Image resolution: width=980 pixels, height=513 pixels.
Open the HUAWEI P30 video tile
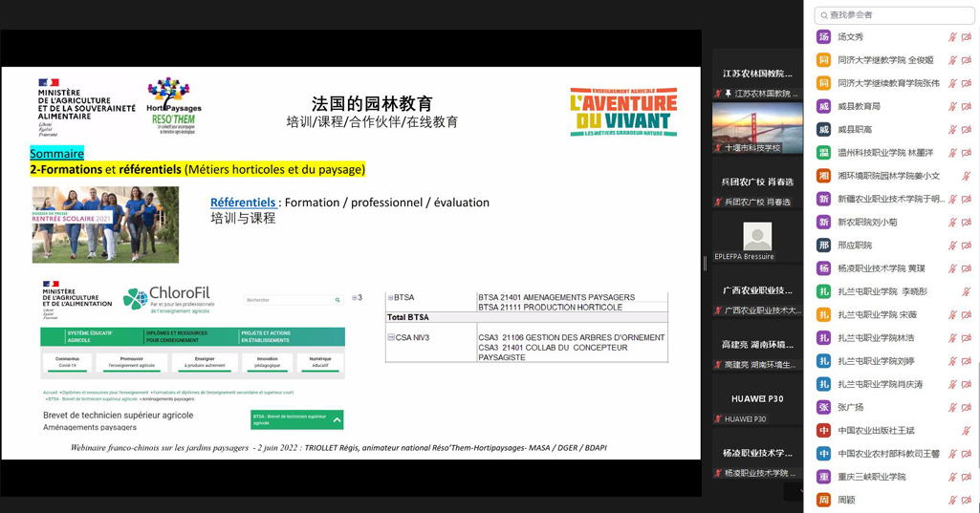click(x=757, y=399)
